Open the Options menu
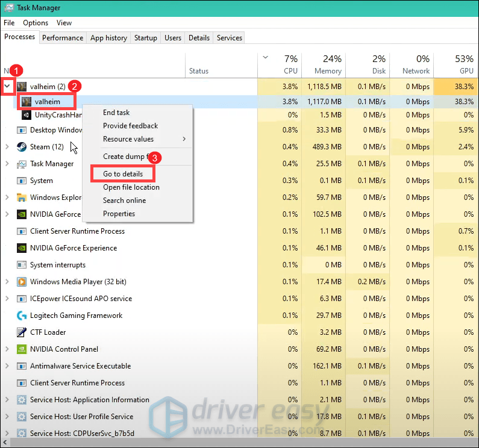 point(36,23)
